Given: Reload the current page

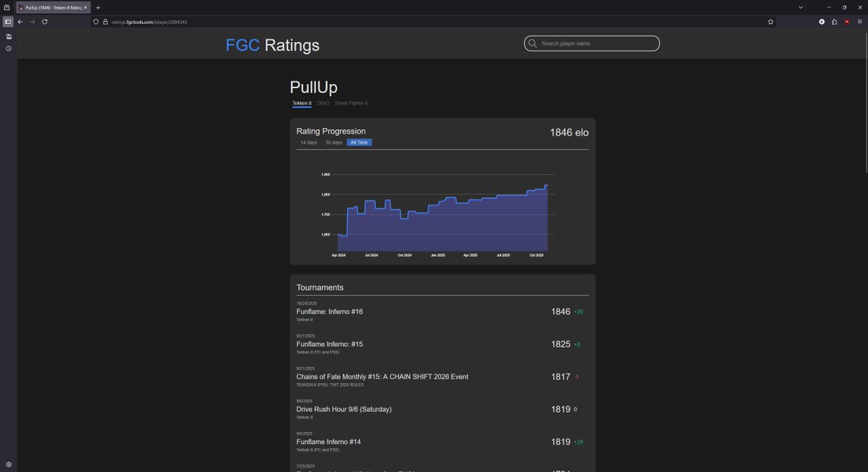Looking at the screenshot, I should point(45,22).
